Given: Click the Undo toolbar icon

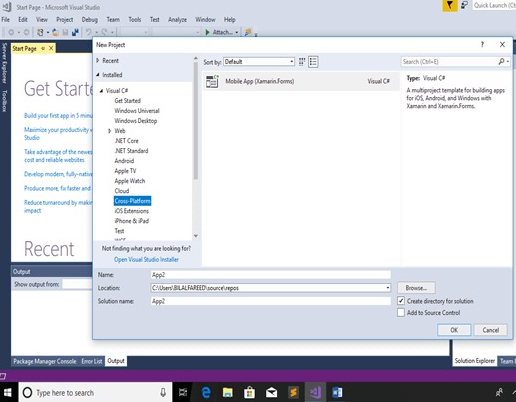Looking at the screenshot, I should coord(88,32).
